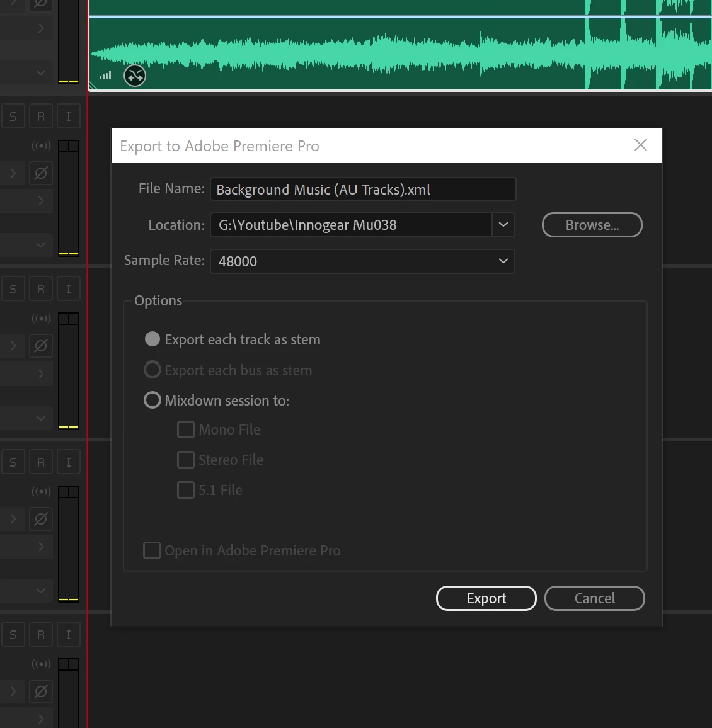Arm Record (R) on the topmost track header
The height and width of the screenshot is (728, 712).
click(41, 116)
